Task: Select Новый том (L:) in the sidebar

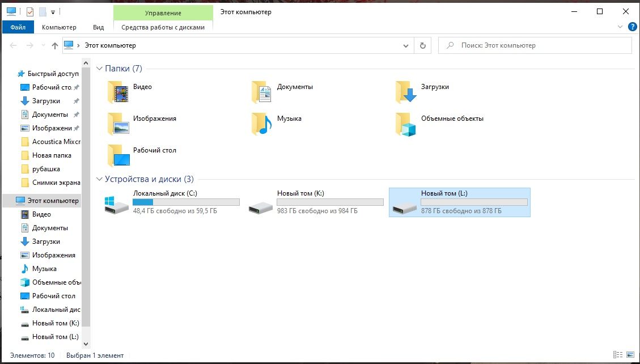Action: 56,337
